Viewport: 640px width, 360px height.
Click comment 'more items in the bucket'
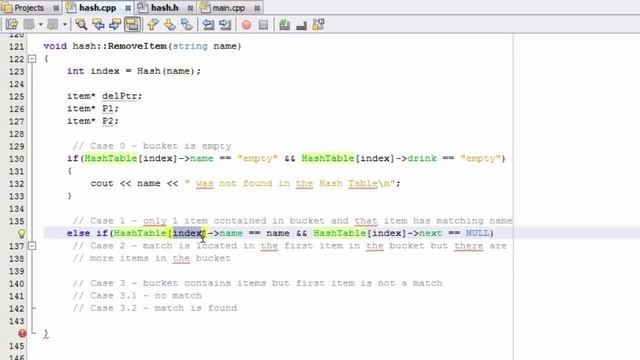(160, 258)
